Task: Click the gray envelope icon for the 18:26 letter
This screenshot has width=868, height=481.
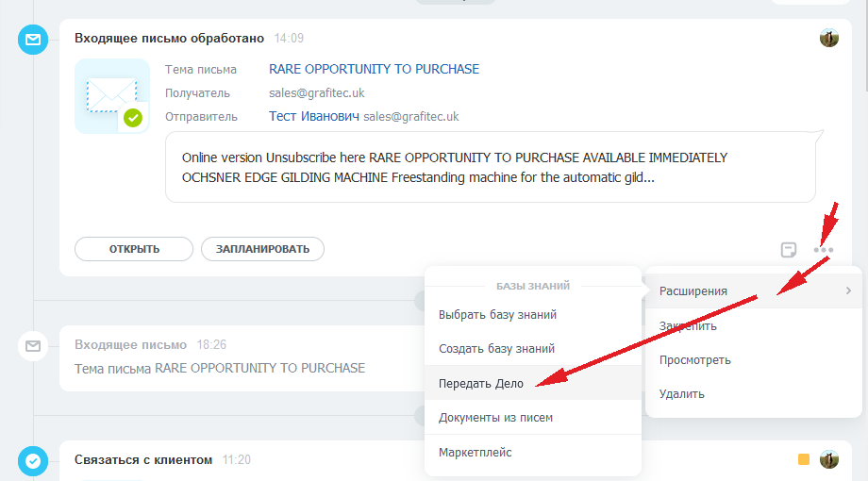Action: click(x=33, y=347)
